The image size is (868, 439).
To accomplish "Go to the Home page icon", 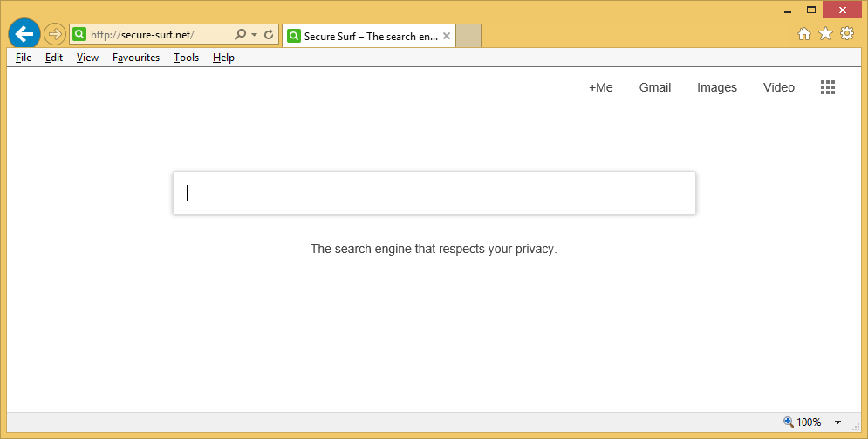I will (803, 34).
